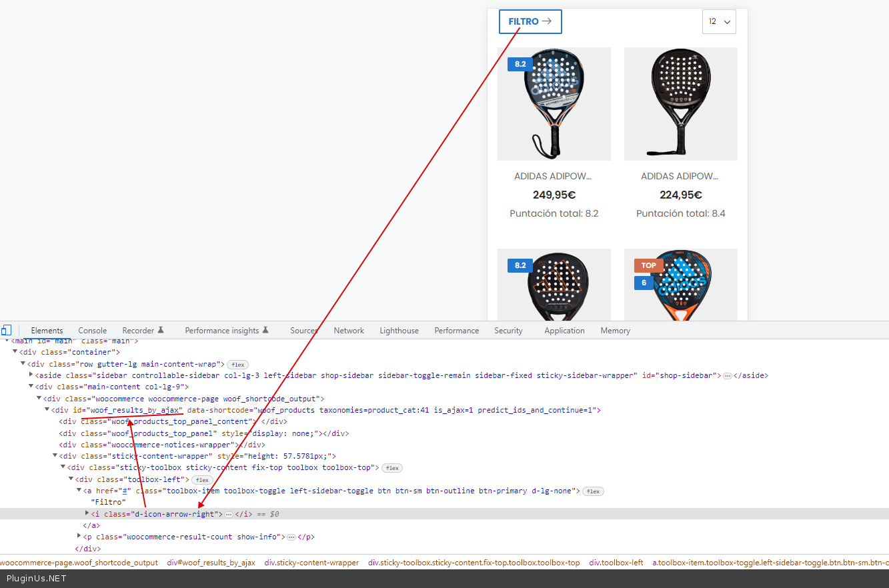Screen dimensions: 889x588
Task: Collapse the main-content col-lg-9 node
Action: click(x=31, y=387)
